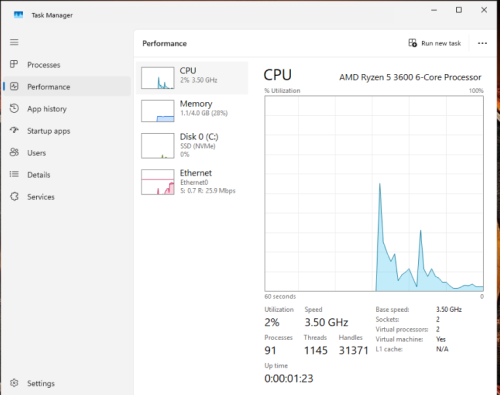500x395 pixels.
Task: Click the App history clock icon
Action: 14,109
